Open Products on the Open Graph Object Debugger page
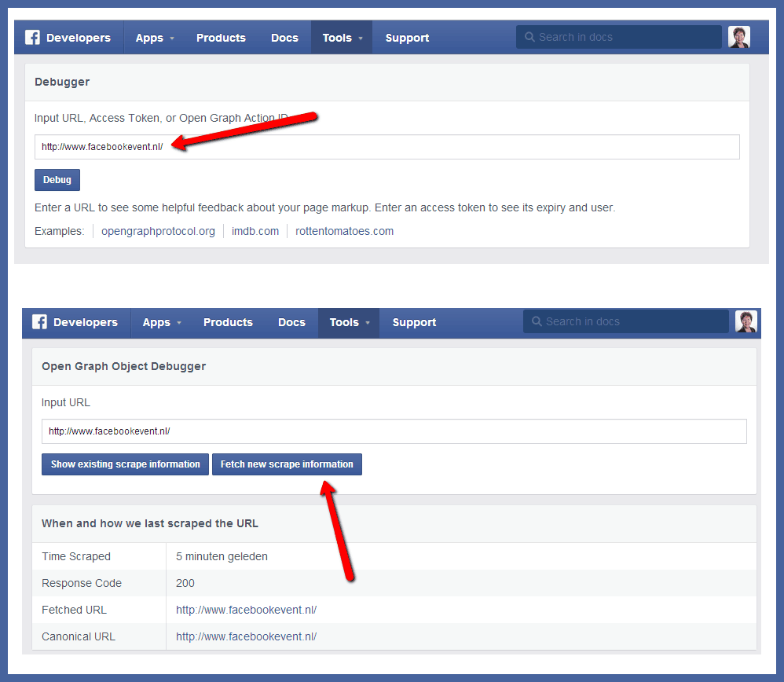Viewport: 784px width, 682px height. 228,322
